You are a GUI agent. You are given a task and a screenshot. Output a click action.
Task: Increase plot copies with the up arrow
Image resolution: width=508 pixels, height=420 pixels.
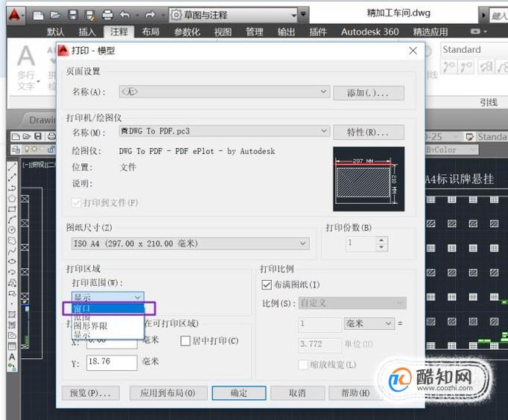[381, 240]
